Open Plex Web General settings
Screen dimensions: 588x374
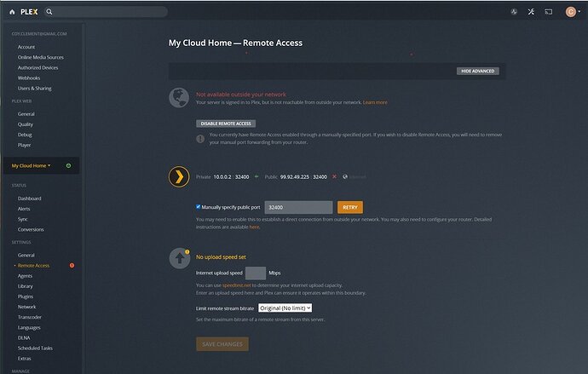click(x=26, y=114)
